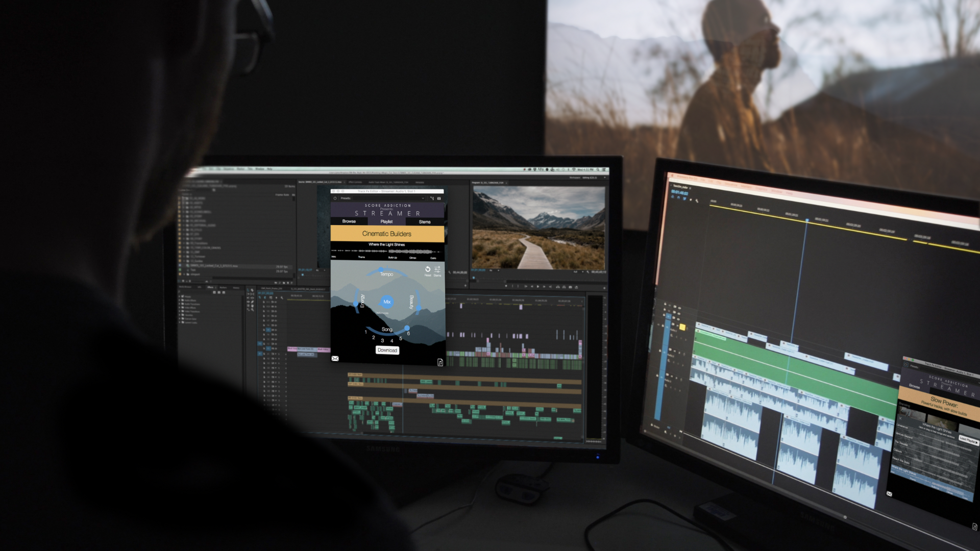Viewport: 980px width, 551px height.
Task: Select the Pen tool in tools panel
Action: point(252,302)
